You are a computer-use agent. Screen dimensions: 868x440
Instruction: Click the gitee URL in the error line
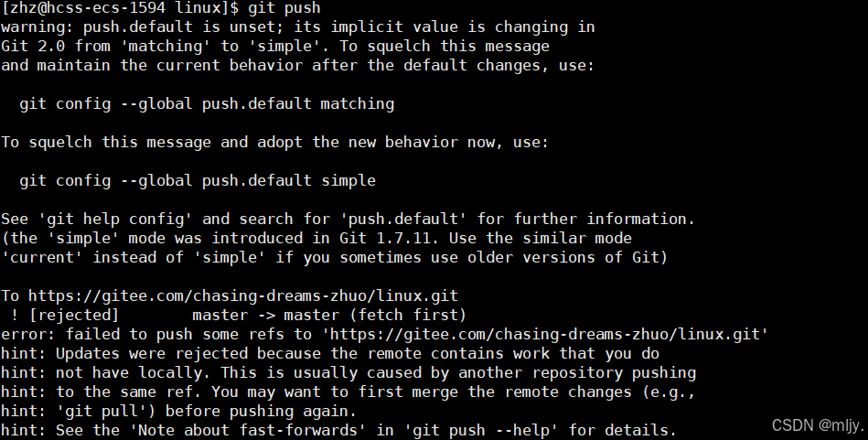point(546,334)
